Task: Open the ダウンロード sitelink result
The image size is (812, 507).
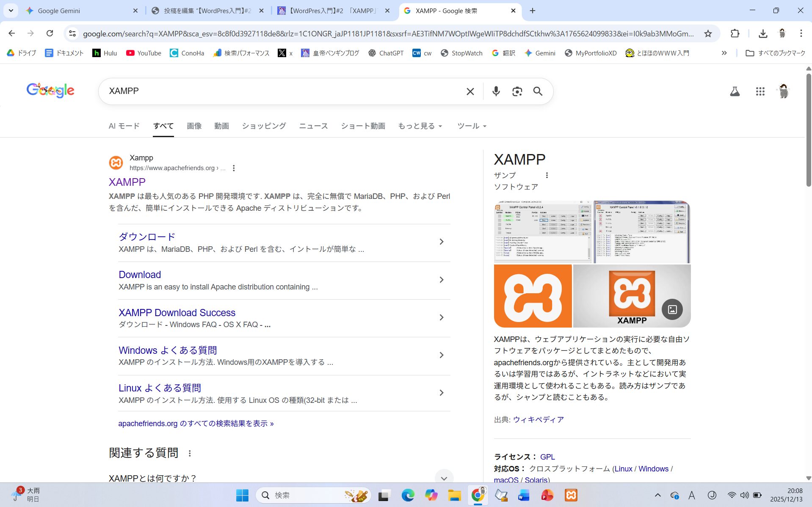Action: 147,237
